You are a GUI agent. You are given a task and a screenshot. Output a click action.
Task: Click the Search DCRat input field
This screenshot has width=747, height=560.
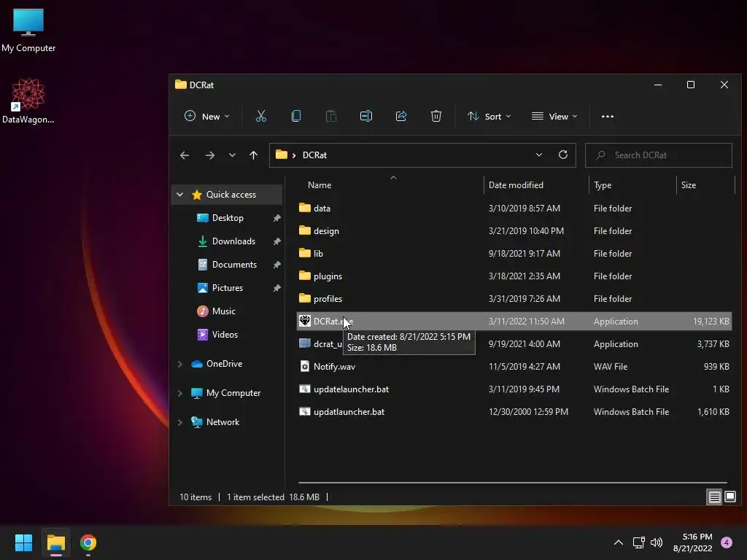pos(659,155)
